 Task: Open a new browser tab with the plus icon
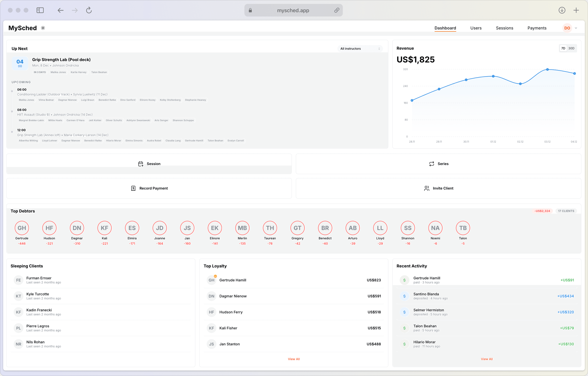pos(576,10)
